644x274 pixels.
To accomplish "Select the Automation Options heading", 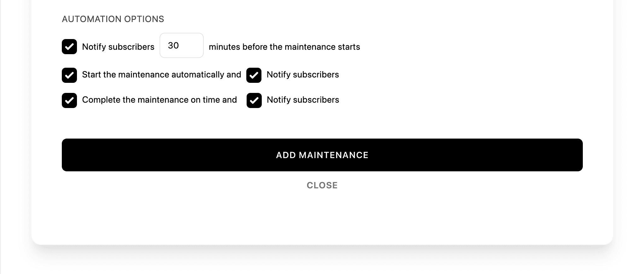I will point(113,19).
